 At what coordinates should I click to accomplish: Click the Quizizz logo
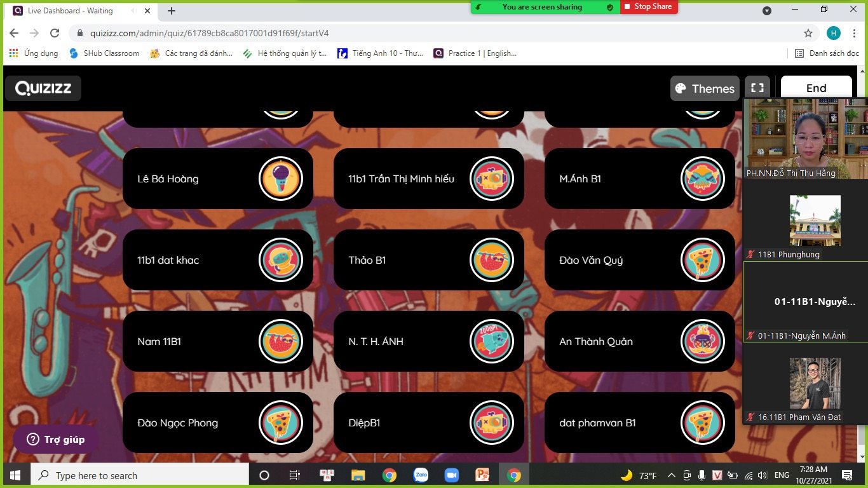(43, 88)
